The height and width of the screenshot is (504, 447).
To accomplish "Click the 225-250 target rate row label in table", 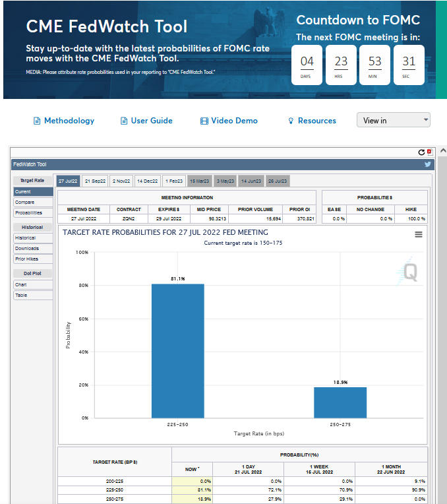I will tap(115, 490).
